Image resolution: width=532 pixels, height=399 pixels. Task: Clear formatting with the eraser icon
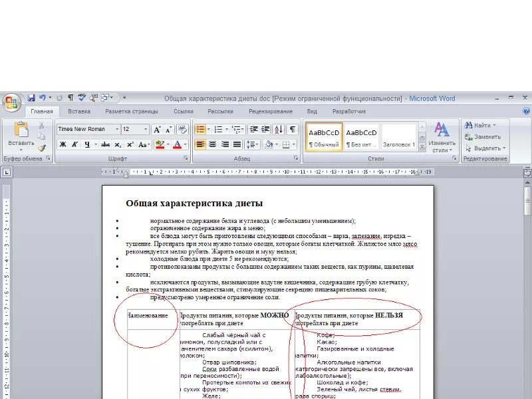(182, 129)
